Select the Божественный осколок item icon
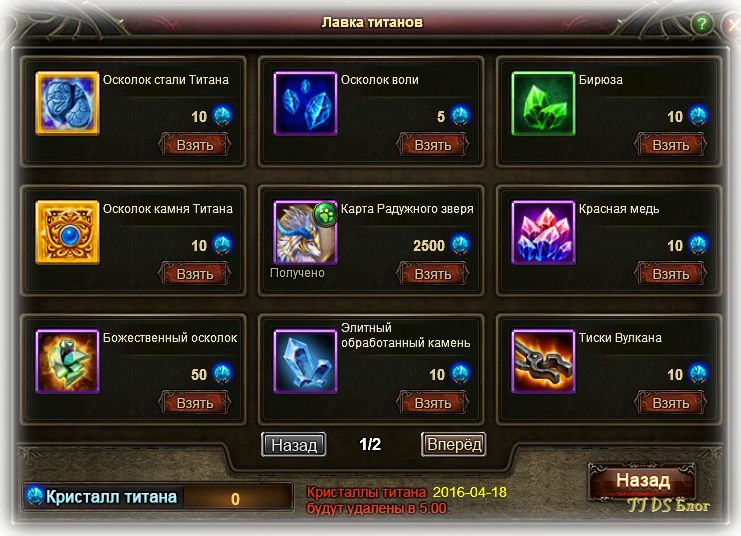 (x=67, y=361)
